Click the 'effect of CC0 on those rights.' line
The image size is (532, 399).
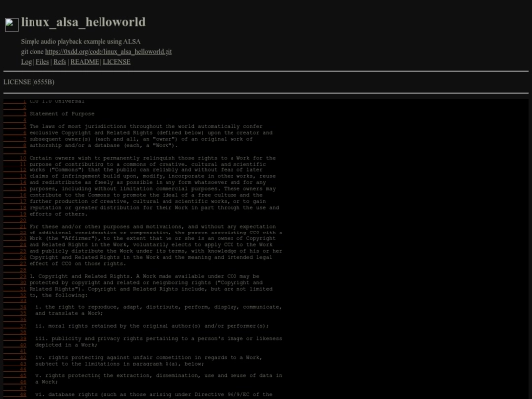78,264
